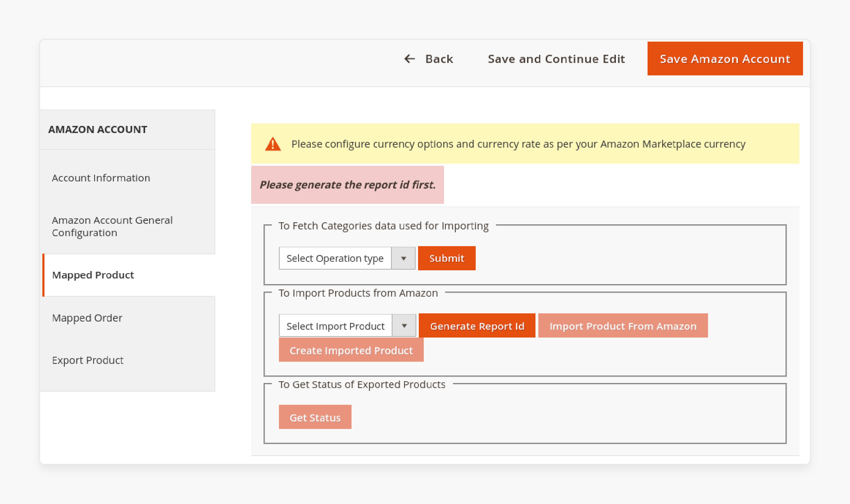Open Select Operation type dropdown
This screenshot has height=504, width=850.
(347, 258)
